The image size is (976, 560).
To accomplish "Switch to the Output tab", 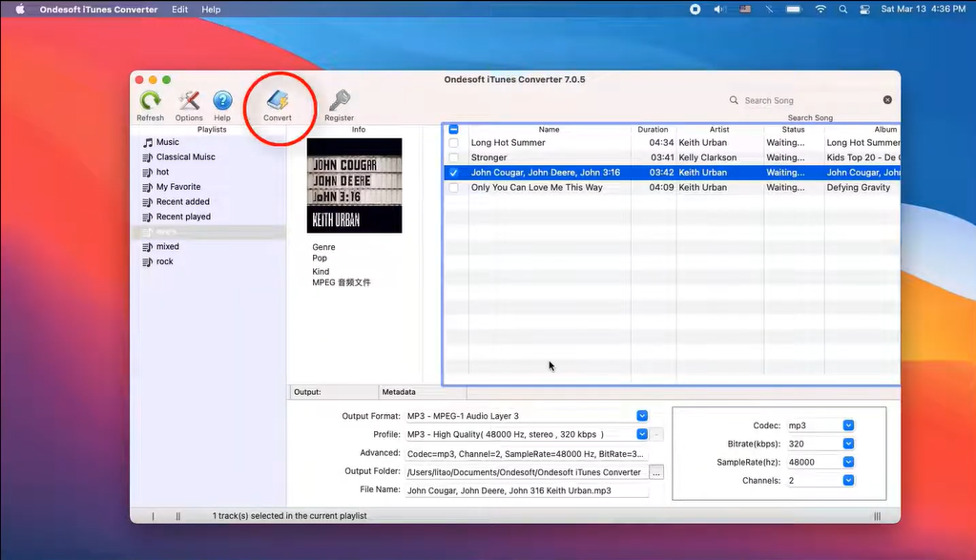I will point(334,392).
